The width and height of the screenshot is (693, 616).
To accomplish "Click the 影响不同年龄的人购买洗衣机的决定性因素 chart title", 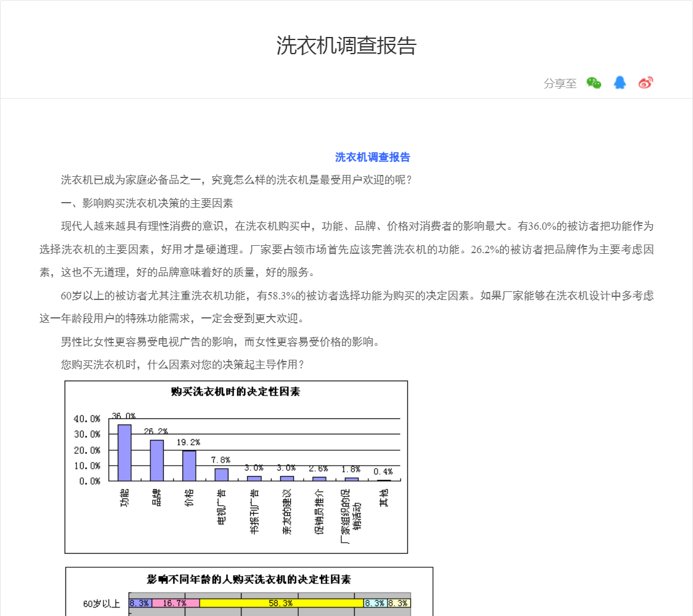I will coord(249,579).
